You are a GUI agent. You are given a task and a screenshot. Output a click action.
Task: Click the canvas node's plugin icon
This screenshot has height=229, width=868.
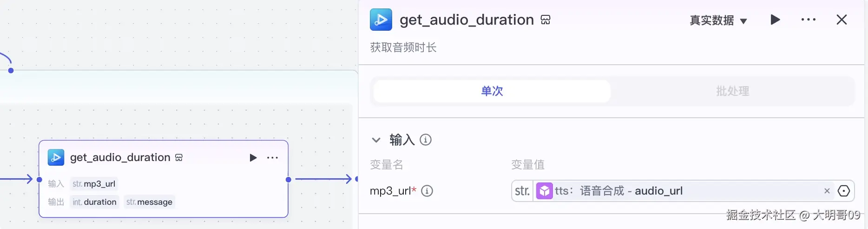click(56, 157)
